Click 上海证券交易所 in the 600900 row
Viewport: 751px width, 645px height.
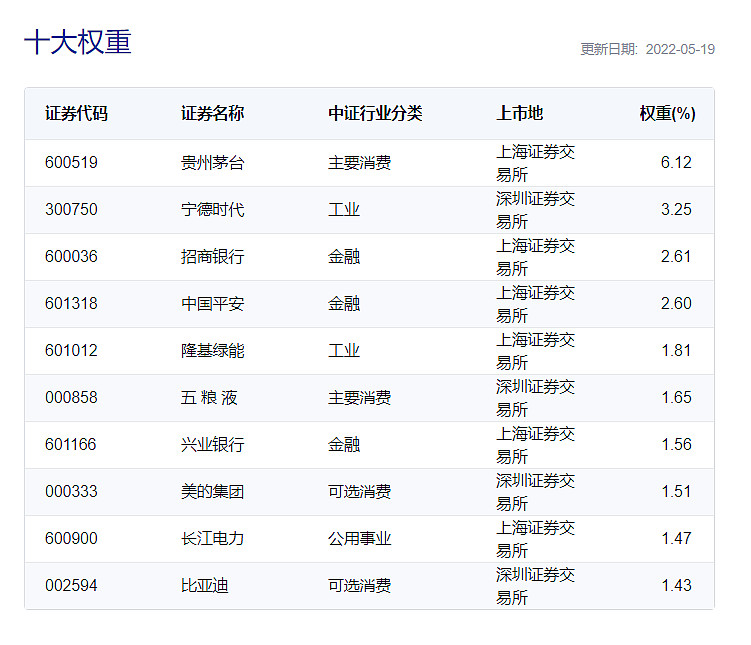pos(535,538)
